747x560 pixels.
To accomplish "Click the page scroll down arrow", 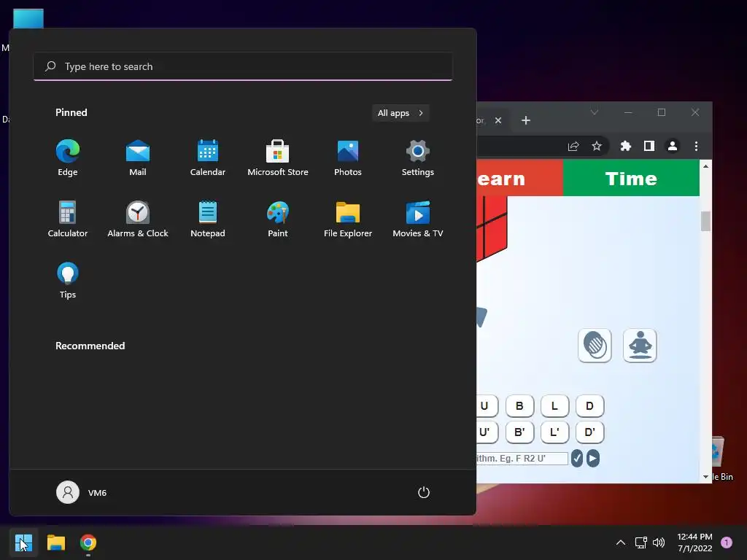I will point(705,477).
